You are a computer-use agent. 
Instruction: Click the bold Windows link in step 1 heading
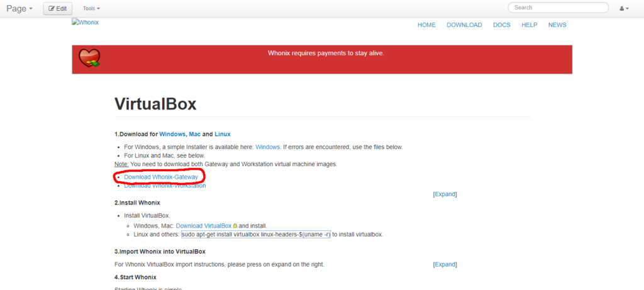coord(172,135)
